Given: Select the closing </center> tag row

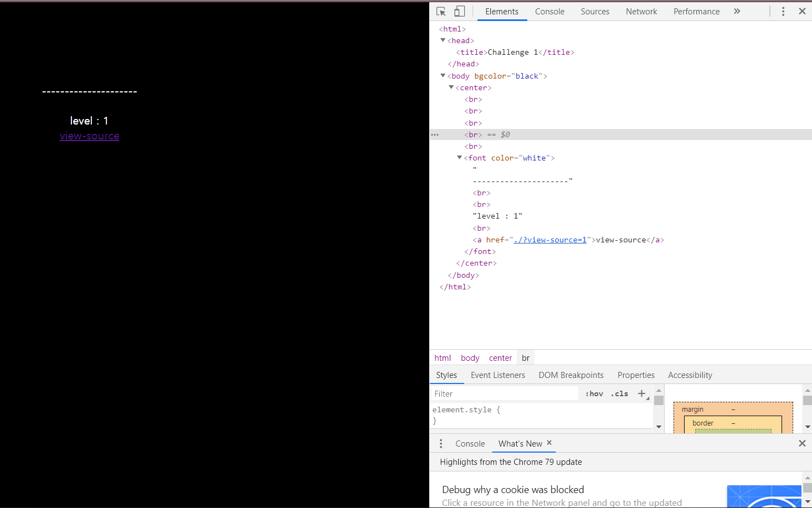Looking at the screenshot, I should (476, 263).
